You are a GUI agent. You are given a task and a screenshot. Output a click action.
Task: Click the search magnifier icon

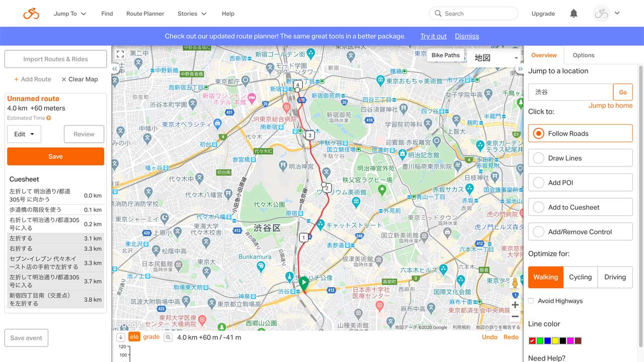[438, 14]
